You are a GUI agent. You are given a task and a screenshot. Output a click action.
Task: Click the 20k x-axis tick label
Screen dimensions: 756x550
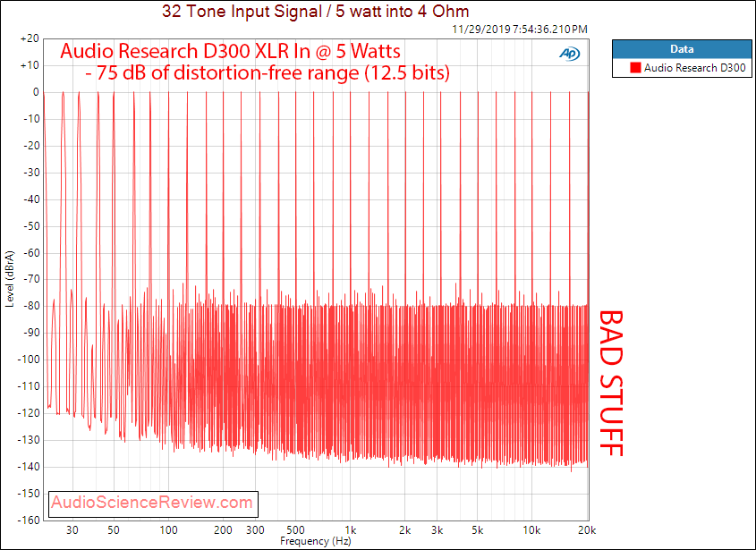[587, 530]
